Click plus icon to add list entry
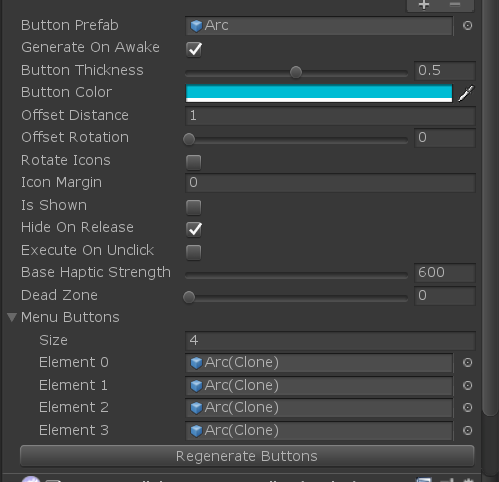The image size is (499, 482). [x=424, y=5]
